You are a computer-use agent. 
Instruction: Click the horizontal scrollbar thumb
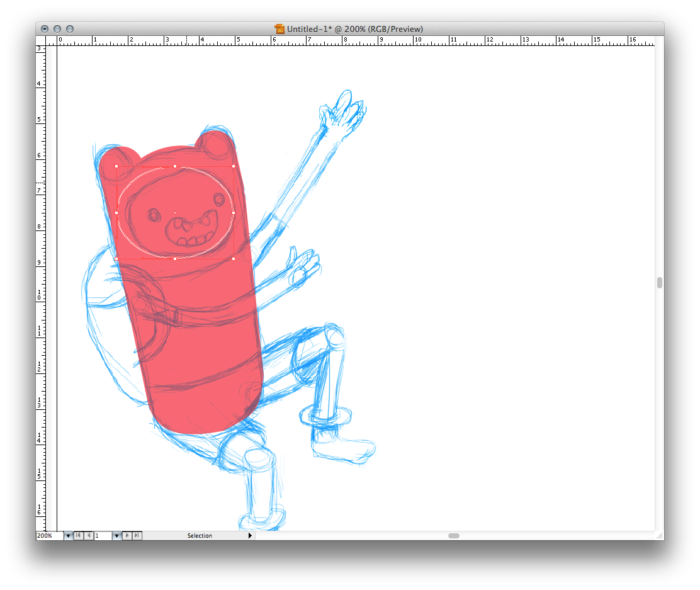453,536
